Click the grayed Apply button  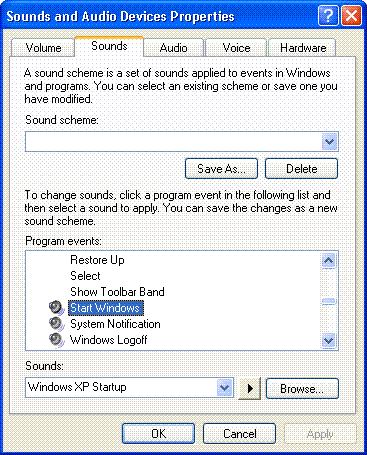(320, 434)
